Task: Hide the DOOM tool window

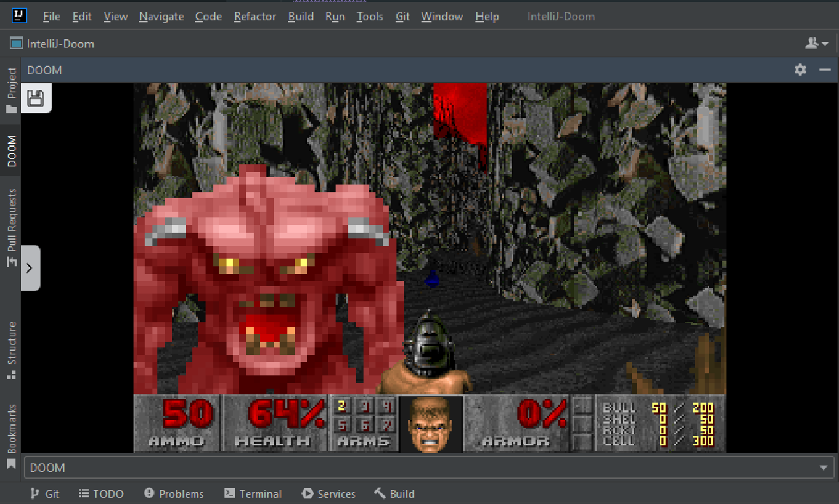Action: pyautogui.click(x=825, y=69)
